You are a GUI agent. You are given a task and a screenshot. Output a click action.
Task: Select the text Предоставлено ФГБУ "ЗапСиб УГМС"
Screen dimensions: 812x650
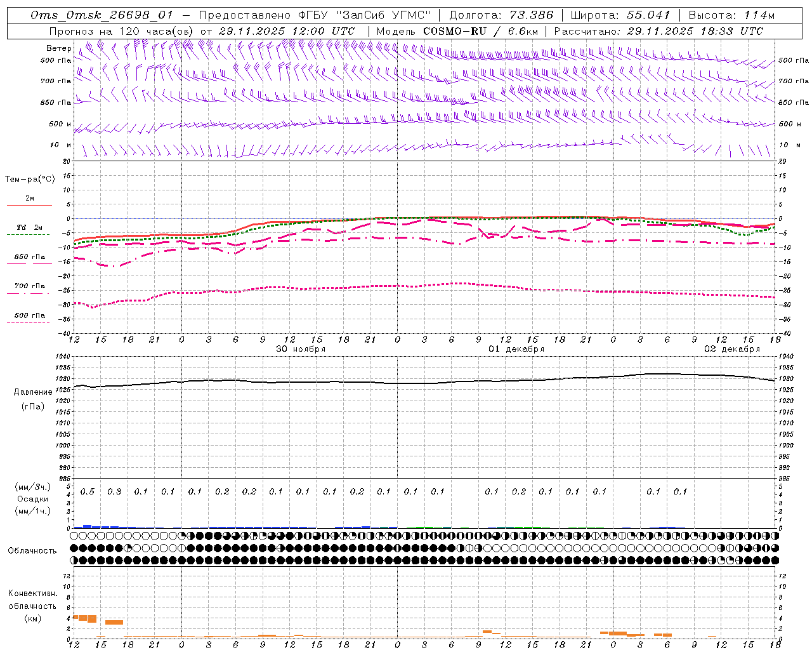pos(315,15)
